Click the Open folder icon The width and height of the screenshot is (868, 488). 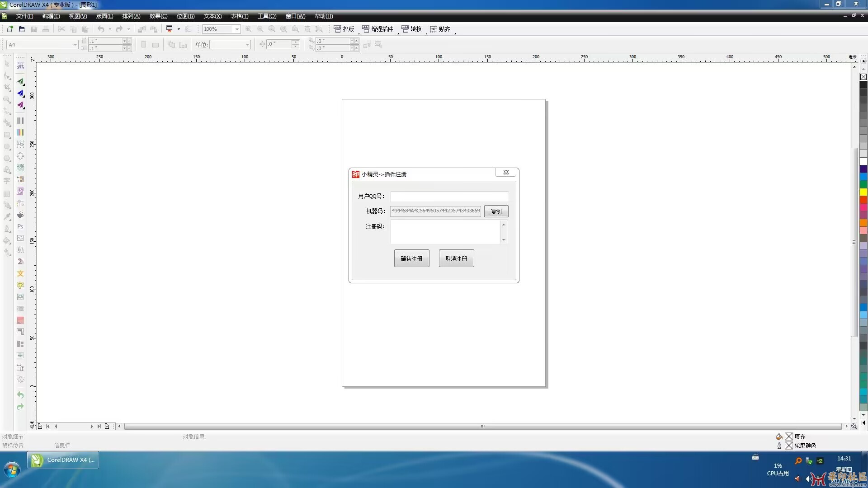pos(22,29)
